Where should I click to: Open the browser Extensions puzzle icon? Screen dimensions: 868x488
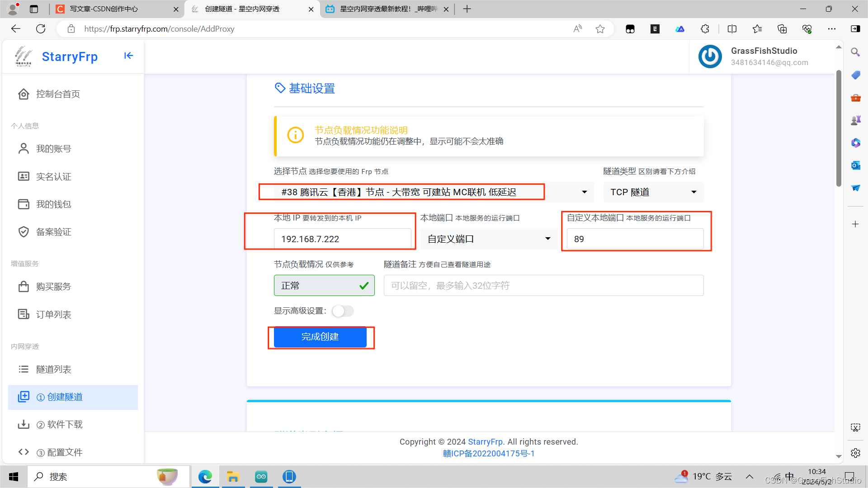click(x=705, y=29)
